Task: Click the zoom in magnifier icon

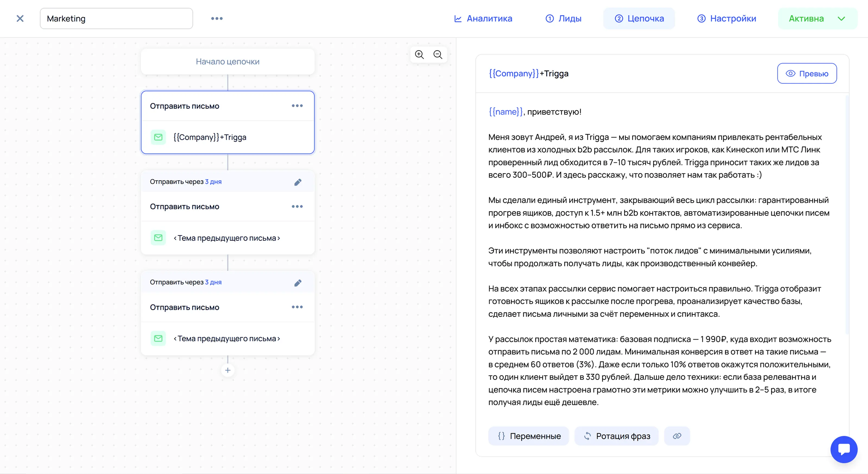Action: click(x=419, y=55)
